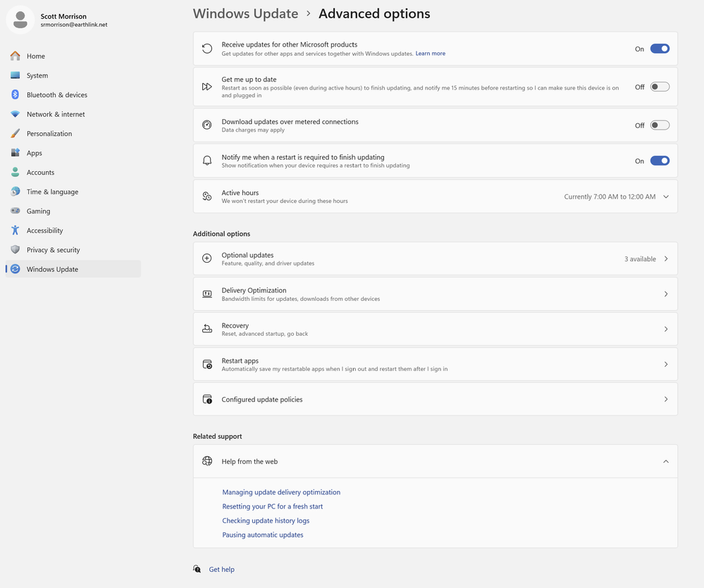The width and height of the screenshot is (704, 588).
Task: Collapse the Help from the web section
Action: point(666,461)
